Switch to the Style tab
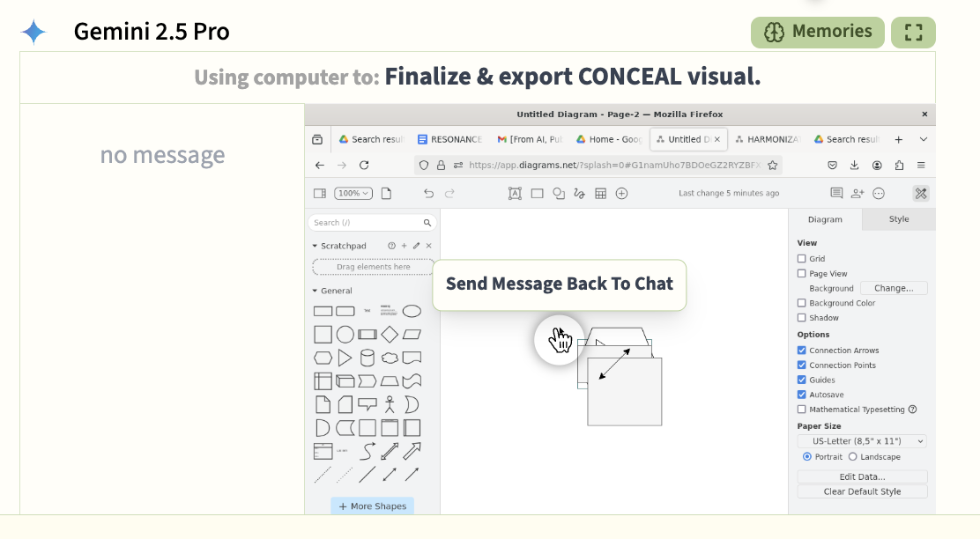 (x=899, y=219)
